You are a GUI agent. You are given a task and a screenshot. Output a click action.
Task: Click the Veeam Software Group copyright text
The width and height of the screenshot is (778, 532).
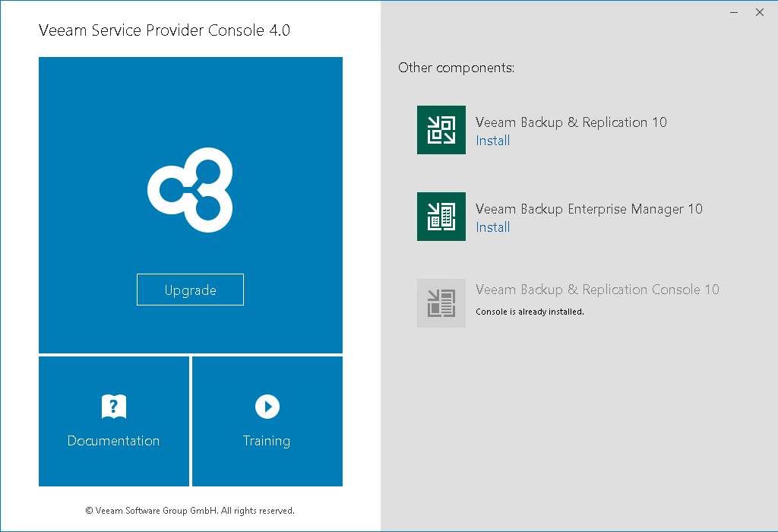pos(190,511)
